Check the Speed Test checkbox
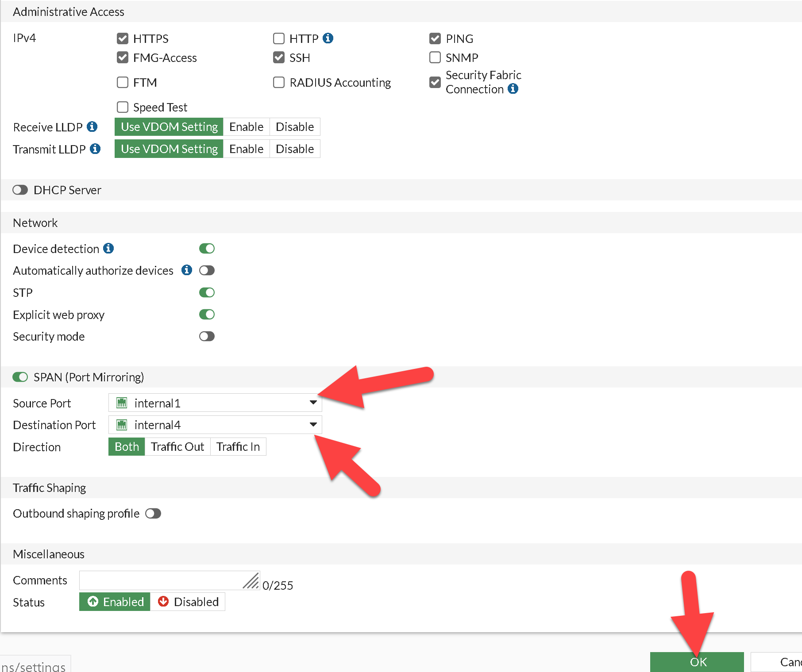This screenshot has height=672, width=802. [123, 108]
